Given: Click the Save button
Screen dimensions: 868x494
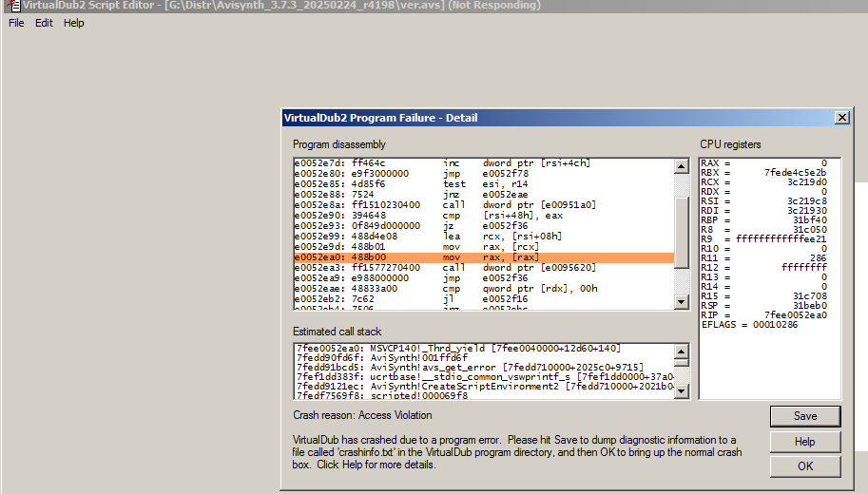Looking at the screenshot, I should [805, 416].
